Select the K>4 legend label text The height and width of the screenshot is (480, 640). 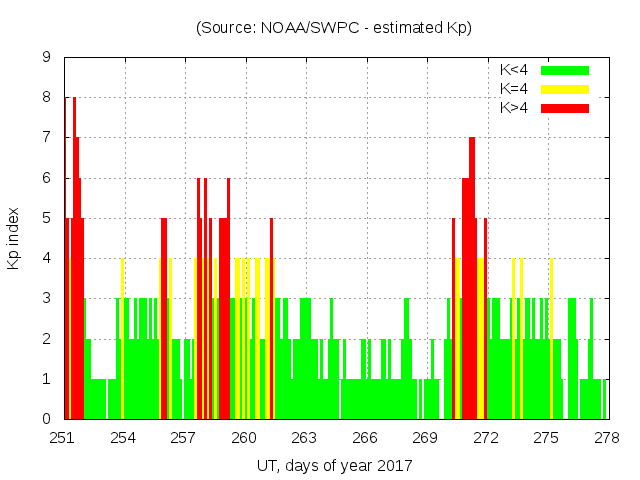[x=514, y=108]
